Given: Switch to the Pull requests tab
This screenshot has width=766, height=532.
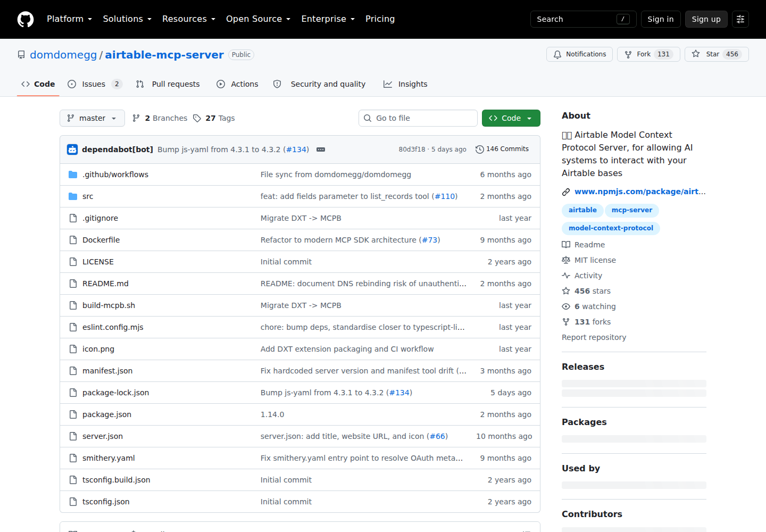Looking at the screenshot, I should [168, 84].
